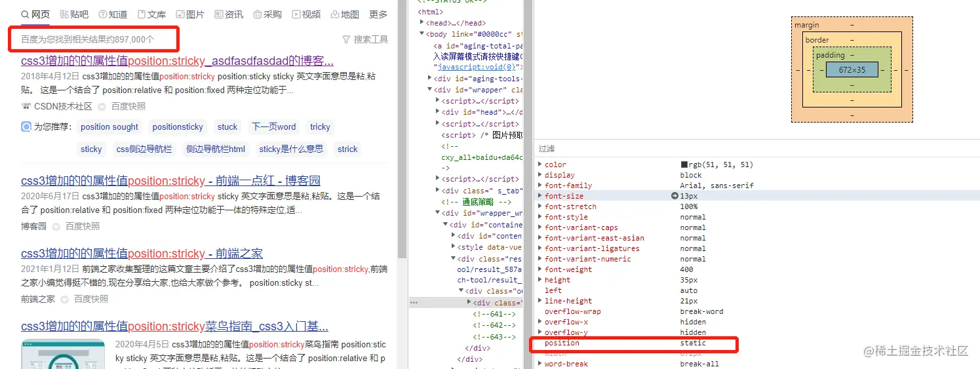Viewport: 980px width, 369px height.
Task: Click the 为您推荐 circular search icon
Action: (x=26, y=126)
